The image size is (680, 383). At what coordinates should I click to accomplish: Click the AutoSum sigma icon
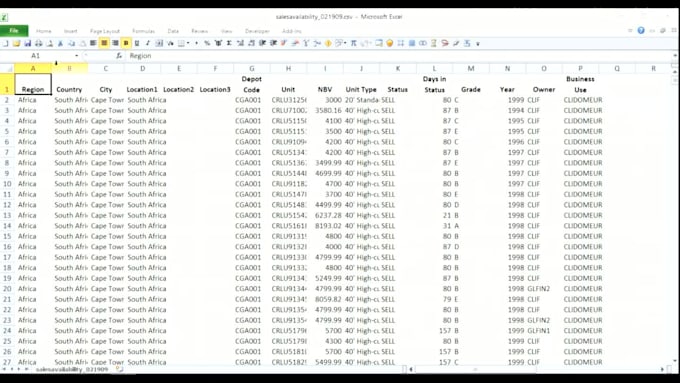(x=229, y=43)
